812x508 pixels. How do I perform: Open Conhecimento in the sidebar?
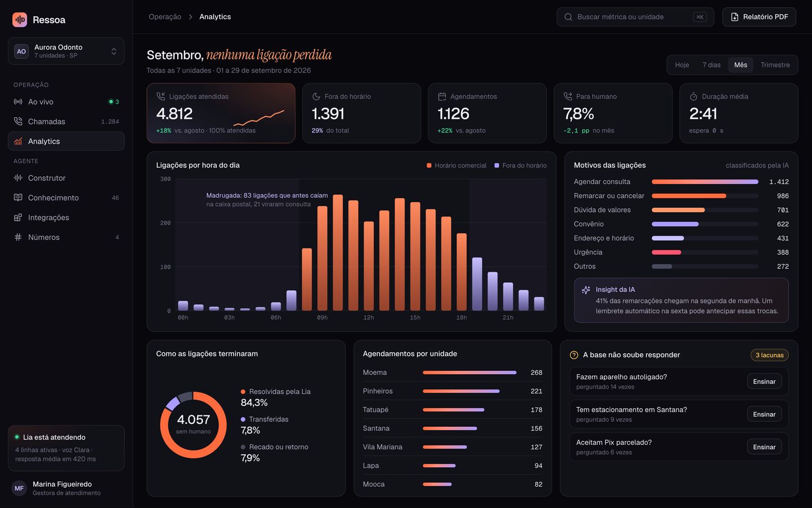pos(66,198)
